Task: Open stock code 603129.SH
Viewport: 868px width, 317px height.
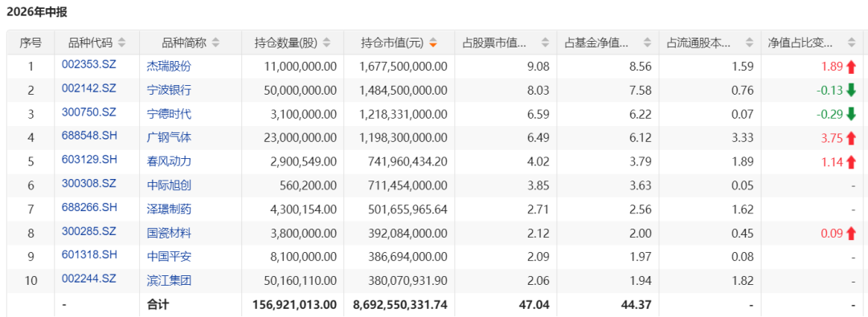Action: [x=89, y=160]
